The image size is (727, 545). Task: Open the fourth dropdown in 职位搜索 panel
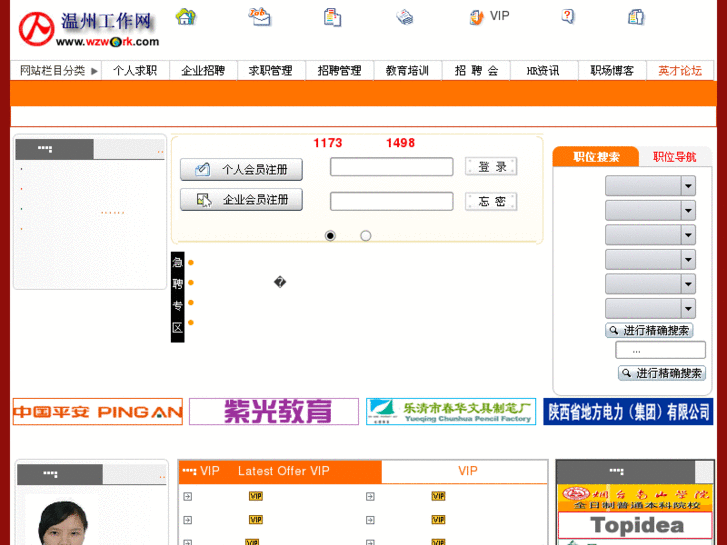pyautogui.click(x=650, y=259)
